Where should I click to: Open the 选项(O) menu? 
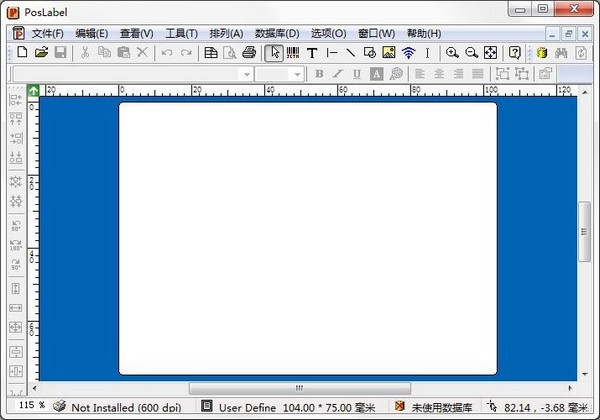pyautogui.click(x=328, y=34)
